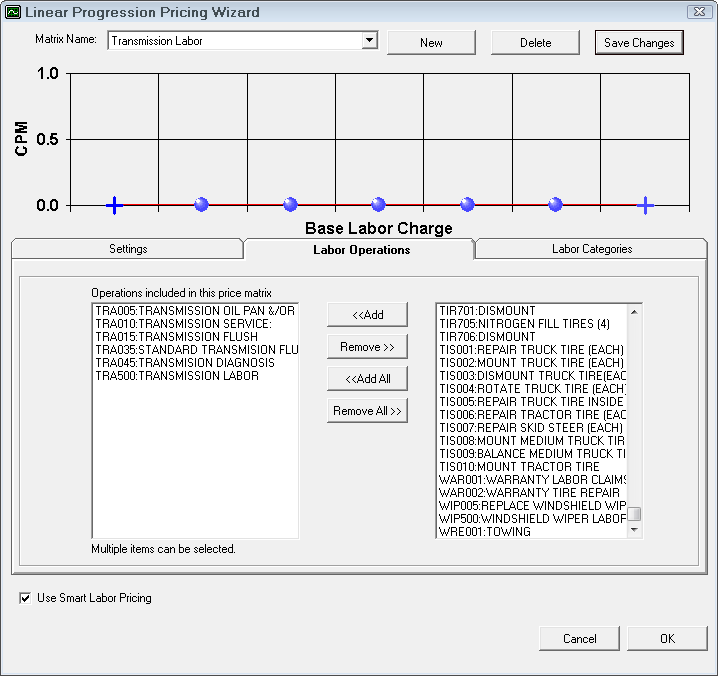Screen dimensions: 718x676
Task: Click the left blue plus graph marker
Action: point(114,205)
